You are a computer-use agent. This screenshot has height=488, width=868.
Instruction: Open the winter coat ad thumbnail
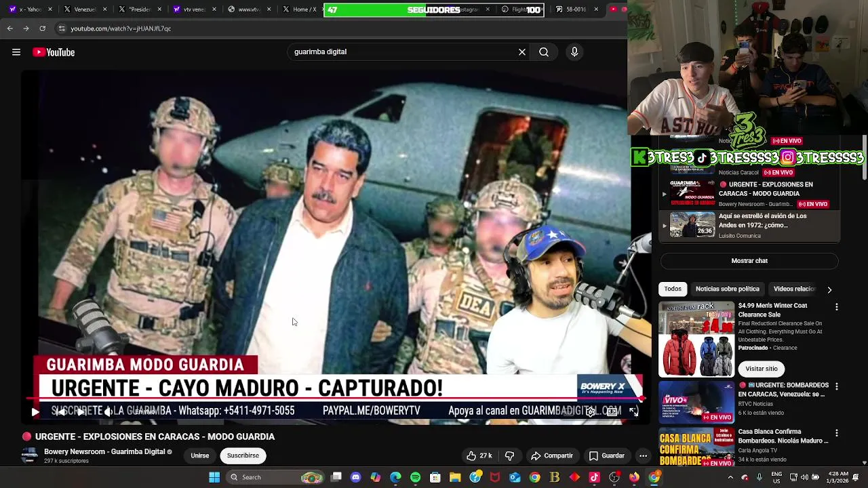pos(696,339)
